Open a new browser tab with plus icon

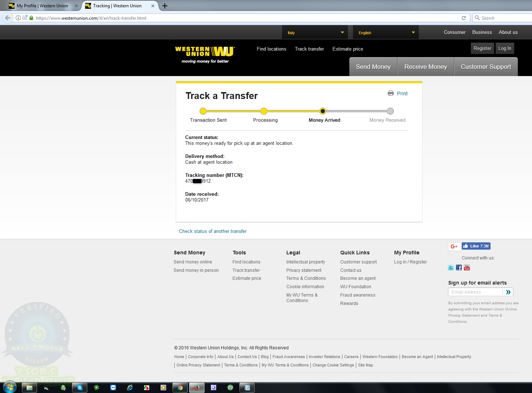[x=165, y=6]
